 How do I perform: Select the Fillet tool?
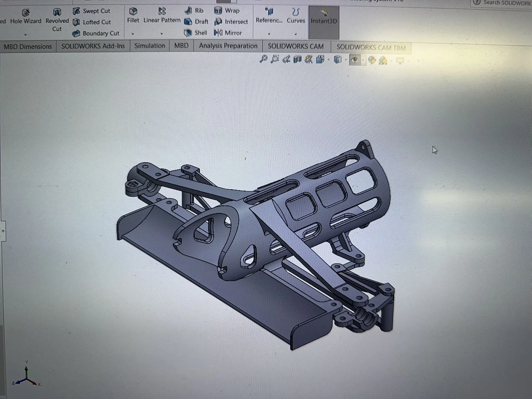click(x=133, y=16)
